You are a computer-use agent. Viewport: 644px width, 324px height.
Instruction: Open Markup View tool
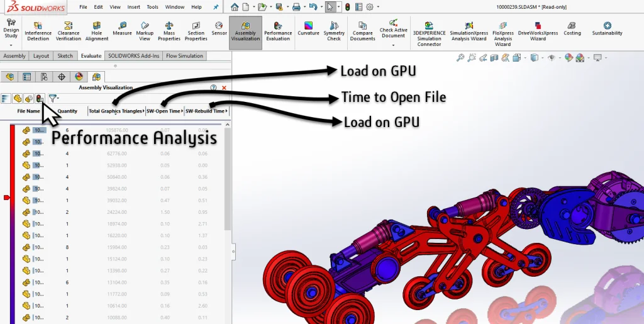[145, 31]
